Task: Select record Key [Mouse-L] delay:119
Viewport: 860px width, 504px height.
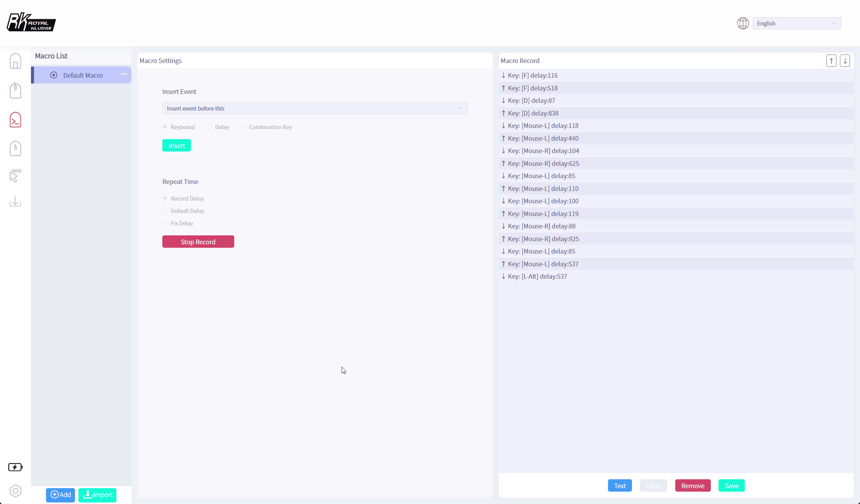Action: click(x=676, y=214)
